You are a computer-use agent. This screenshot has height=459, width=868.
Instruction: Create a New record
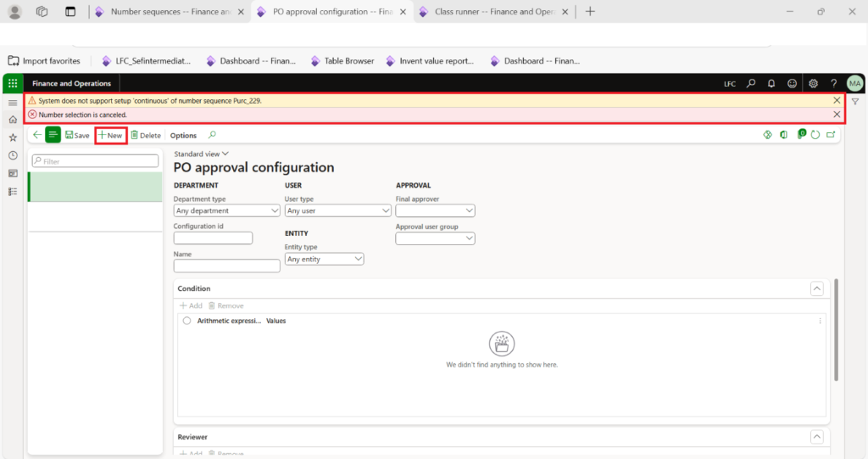pyautogui.click(x=111, y=135)
